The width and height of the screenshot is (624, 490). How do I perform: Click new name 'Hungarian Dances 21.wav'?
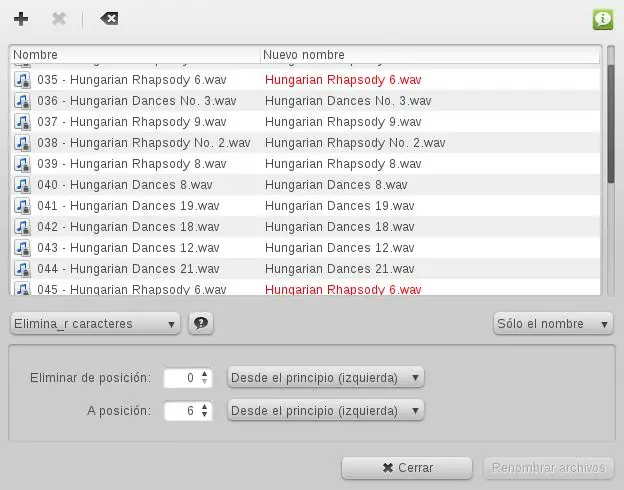click(339, 269)
